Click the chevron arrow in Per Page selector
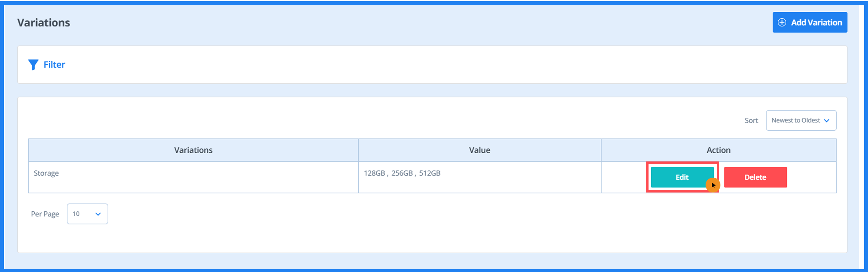Screen dimensions: 868x272 tap(98, 214)
